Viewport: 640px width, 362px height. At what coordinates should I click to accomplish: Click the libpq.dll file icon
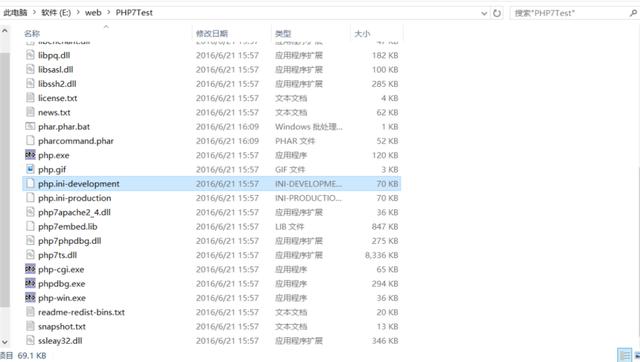pyautogui.click(x=30, y=55)
